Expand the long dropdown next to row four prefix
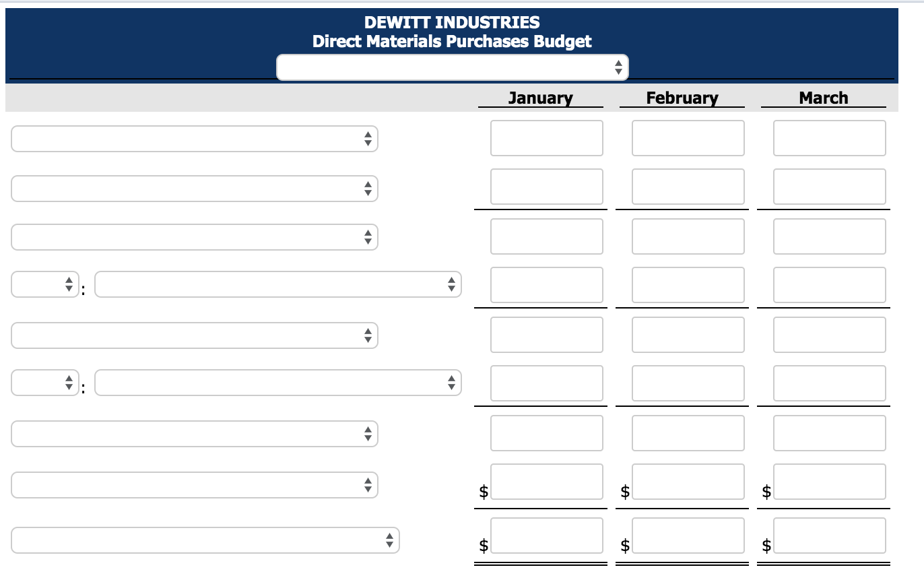This screenshot has height=582, width=924. point(277,284)
